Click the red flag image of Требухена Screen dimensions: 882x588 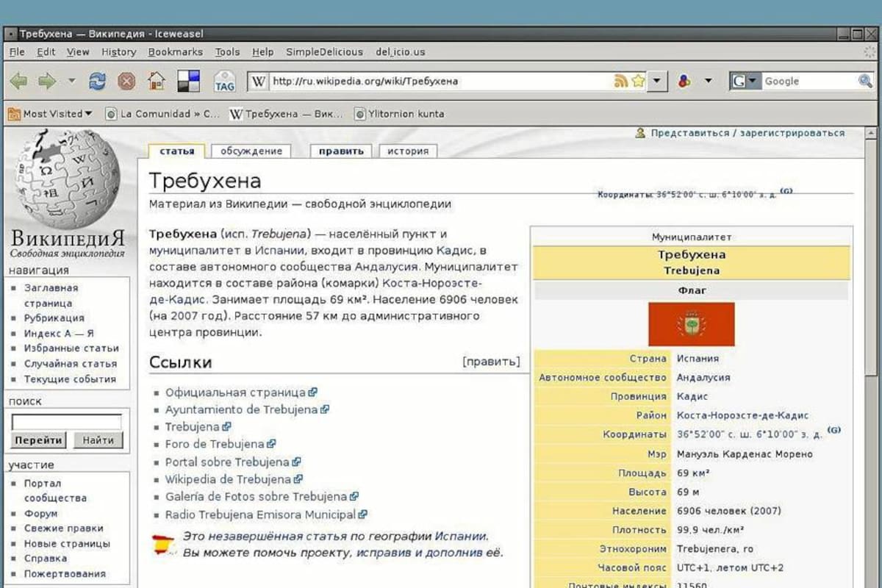pos(691,323)
